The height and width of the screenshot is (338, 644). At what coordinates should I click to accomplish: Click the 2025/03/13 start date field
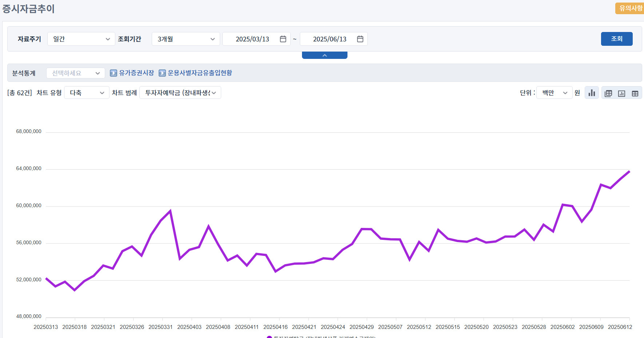(252, 39)
